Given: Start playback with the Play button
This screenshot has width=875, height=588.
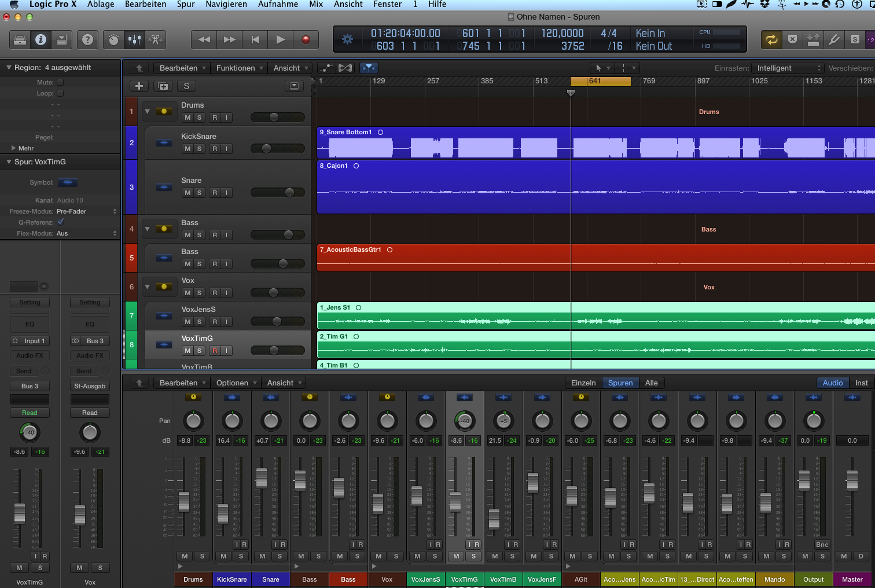Looking at the screenshot, I should tap(281, 39).
